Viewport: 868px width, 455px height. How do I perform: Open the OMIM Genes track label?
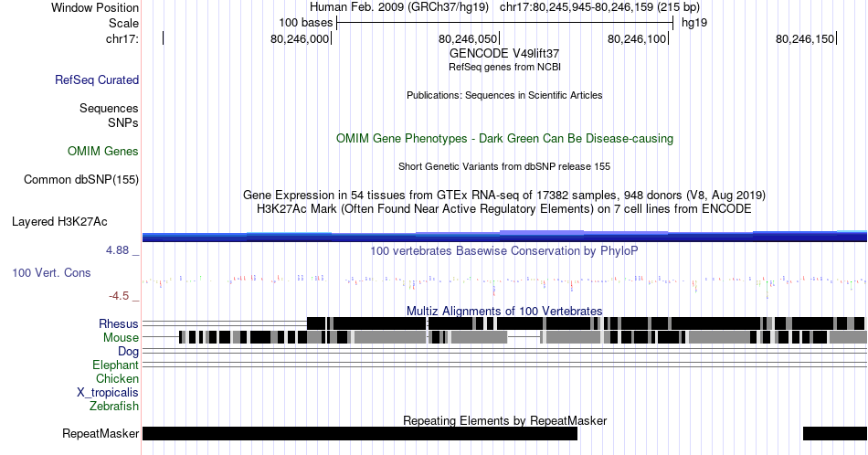(102, 151)
